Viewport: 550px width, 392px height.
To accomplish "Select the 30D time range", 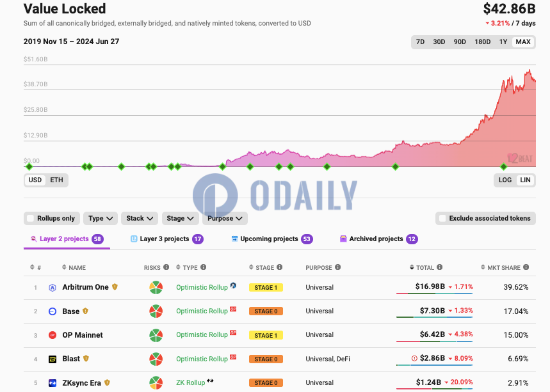I will (439, 42).
